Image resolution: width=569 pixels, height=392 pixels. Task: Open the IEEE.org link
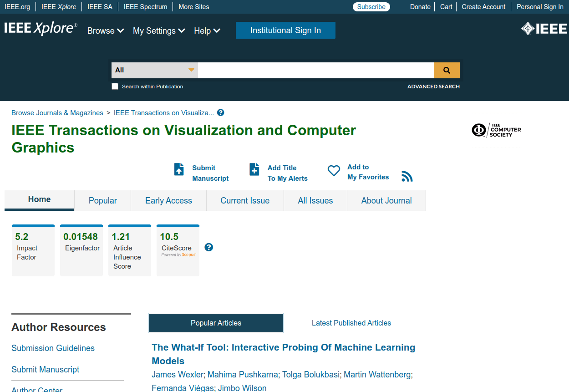[17, 7]
